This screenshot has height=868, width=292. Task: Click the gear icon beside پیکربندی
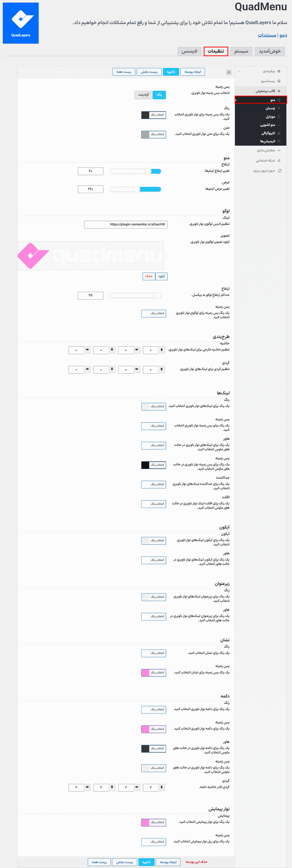point(279,71)
